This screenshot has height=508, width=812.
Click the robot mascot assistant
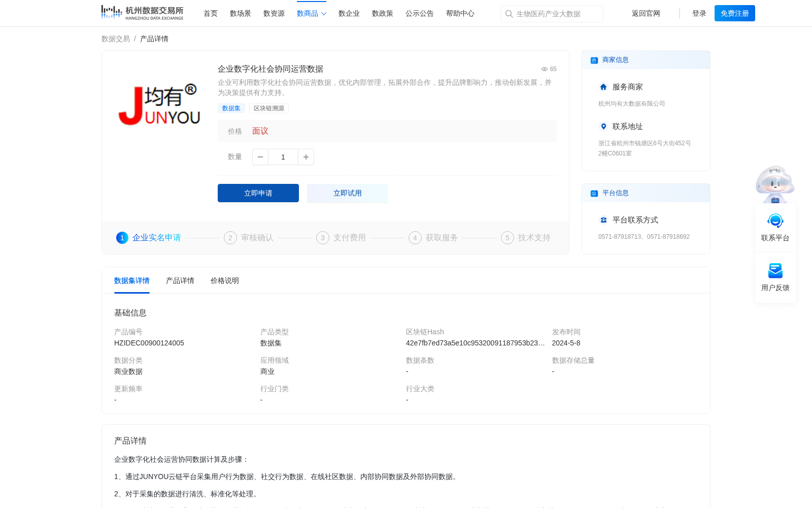click(x=775, y=184)
